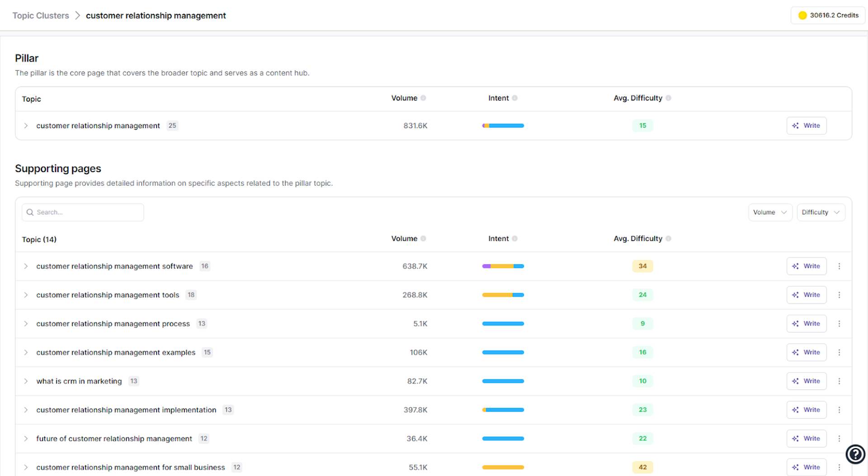
Task: Focus the supporting pages Search field
Action: (83, 212)
